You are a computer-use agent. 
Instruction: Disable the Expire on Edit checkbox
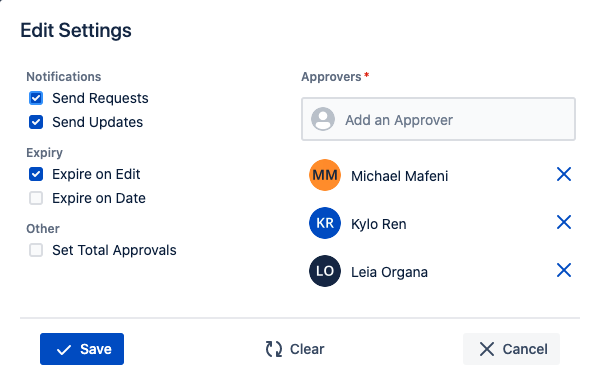pyautogui.click(x=36, y=174)
